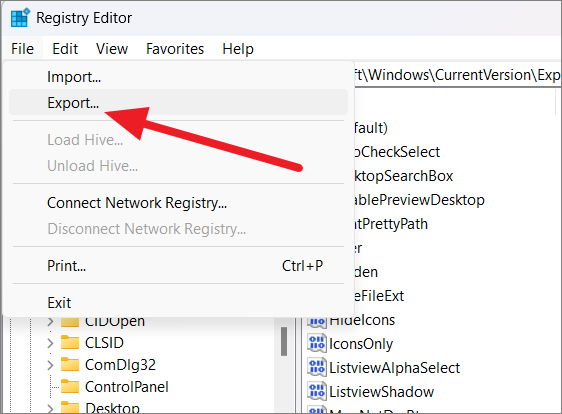
Task: Select the ListviewShadow value
Action: (x=381, y=392)
